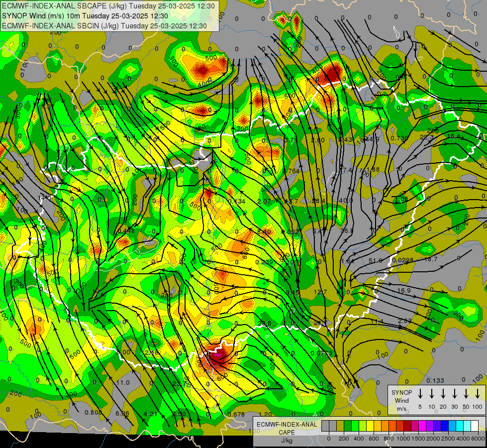This screenshot has width=487, height=448.
Task: Click the 2.18 value on the map
Action: point(152,352)
